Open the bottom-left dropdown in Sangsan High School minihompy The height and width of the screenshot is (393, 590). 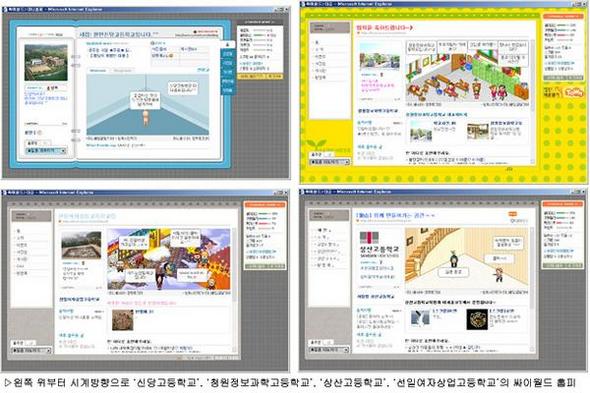click(329, 350)
